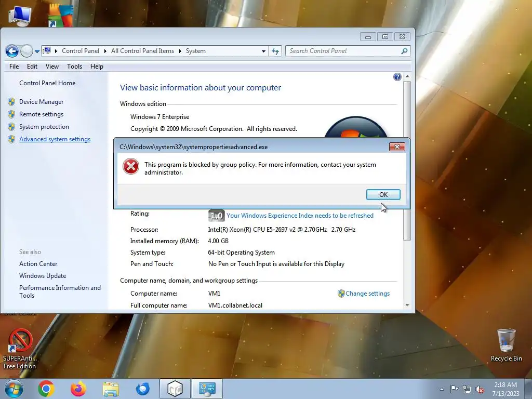The image size is (532, 399).
Task: Click the network icon in system tray
Action: [x=467, y=389]
